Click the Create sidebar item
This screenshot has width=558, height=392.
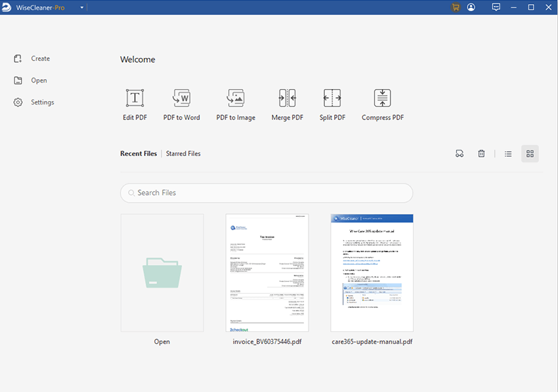32,59
